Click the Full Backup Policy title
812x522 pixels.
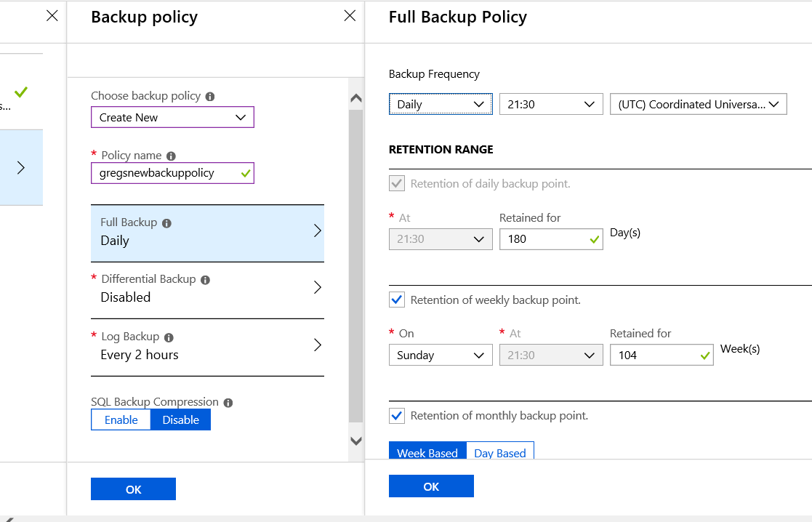point(458,17)
